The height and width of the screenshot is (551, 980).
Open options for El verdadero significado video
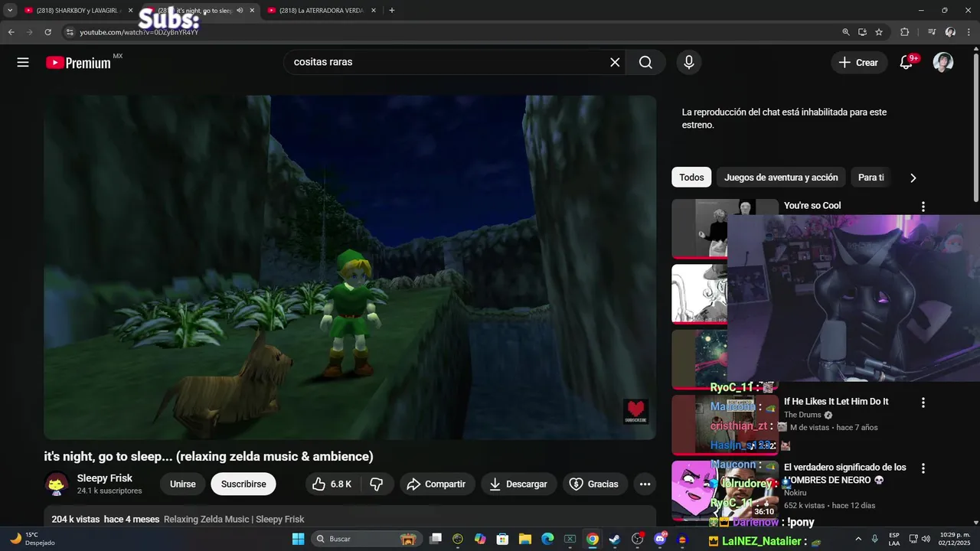click(x=923, y=468)
